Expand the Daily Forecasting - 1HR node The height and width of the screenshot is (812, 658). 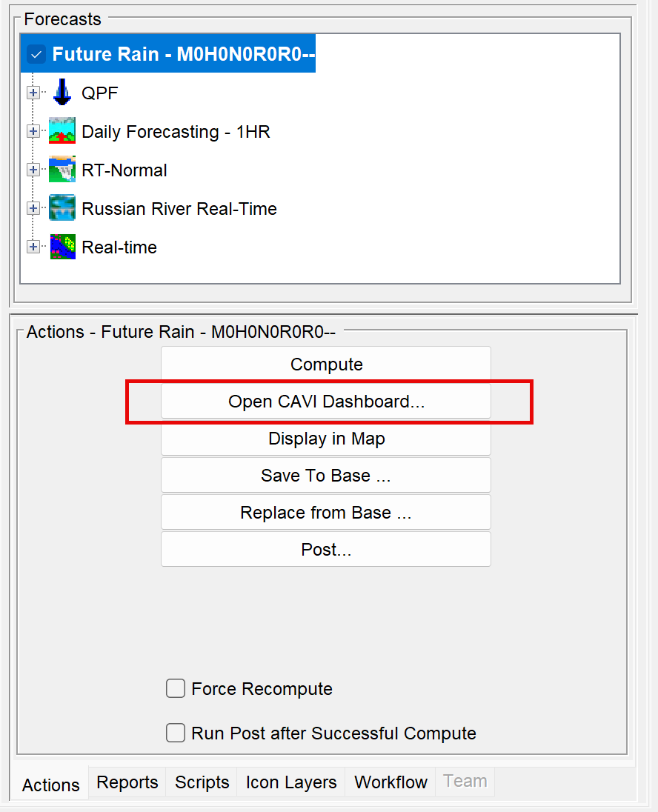coord(33,131)
